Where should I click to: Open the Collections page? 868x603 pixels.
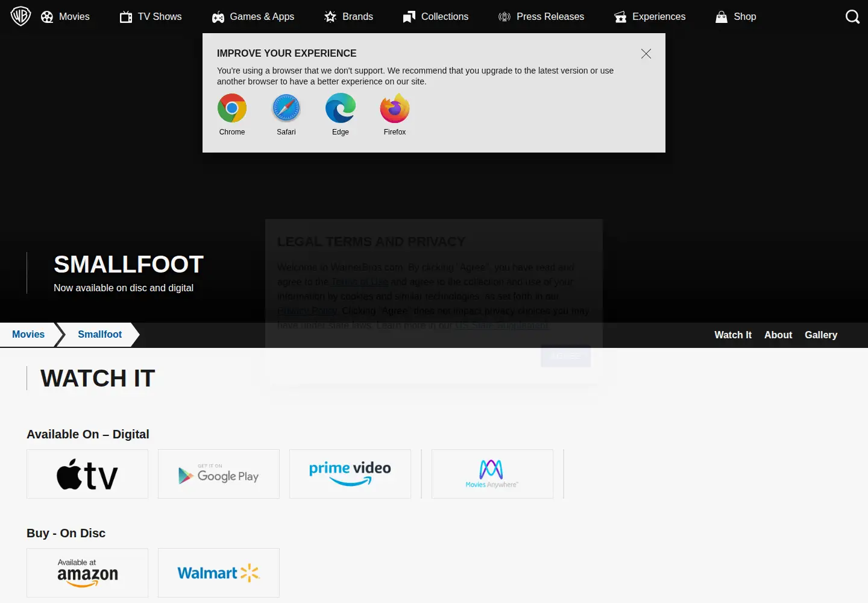(436, 17)
